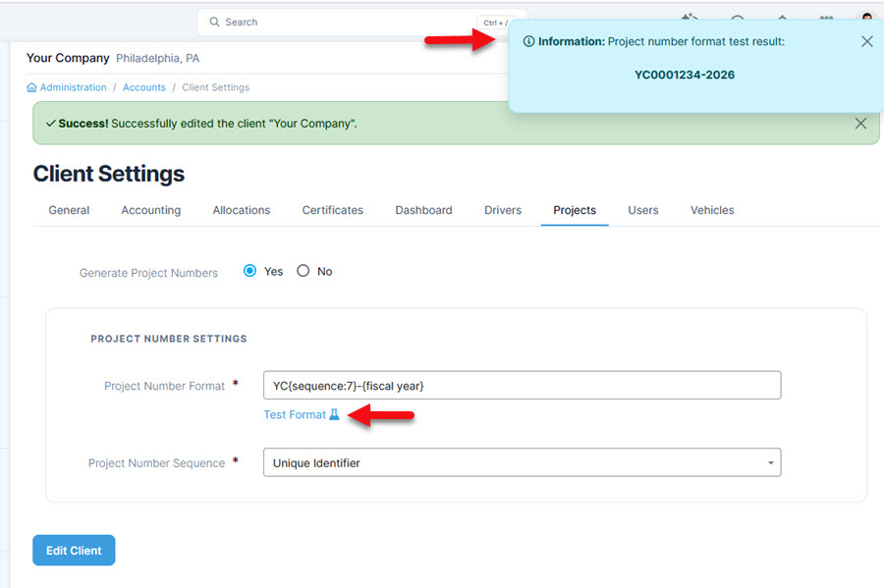884x588 pixels.
Task: Select Yes for Generate Project Numbers
Action: (x=249, y=271)
